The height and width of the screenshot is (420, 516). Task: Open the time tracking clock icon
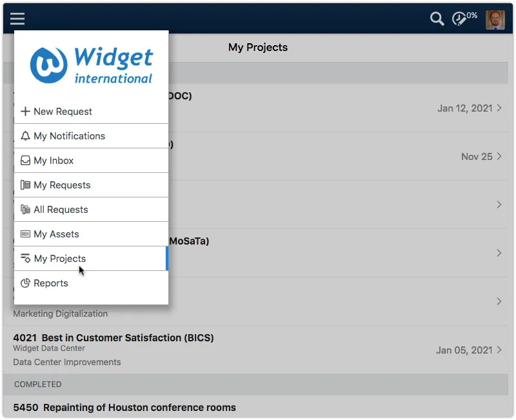point(459,19)
